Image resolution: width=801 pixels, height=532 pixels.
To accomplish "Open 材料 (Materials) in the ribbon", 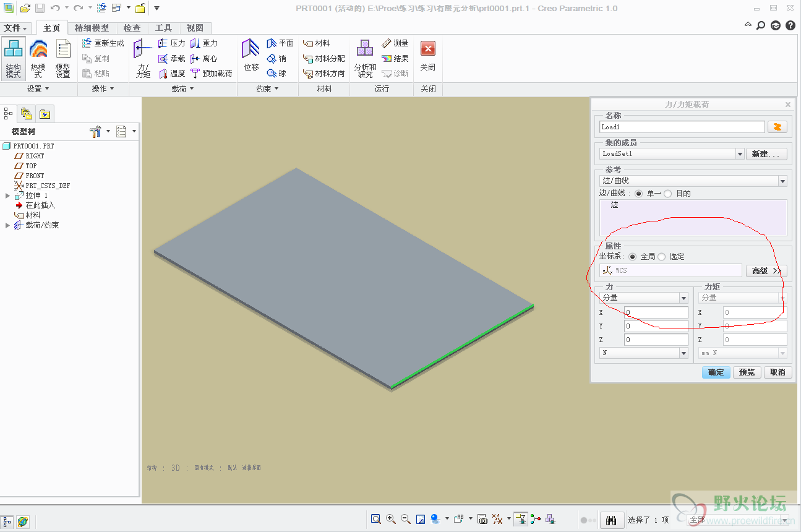I will [317, 43].
